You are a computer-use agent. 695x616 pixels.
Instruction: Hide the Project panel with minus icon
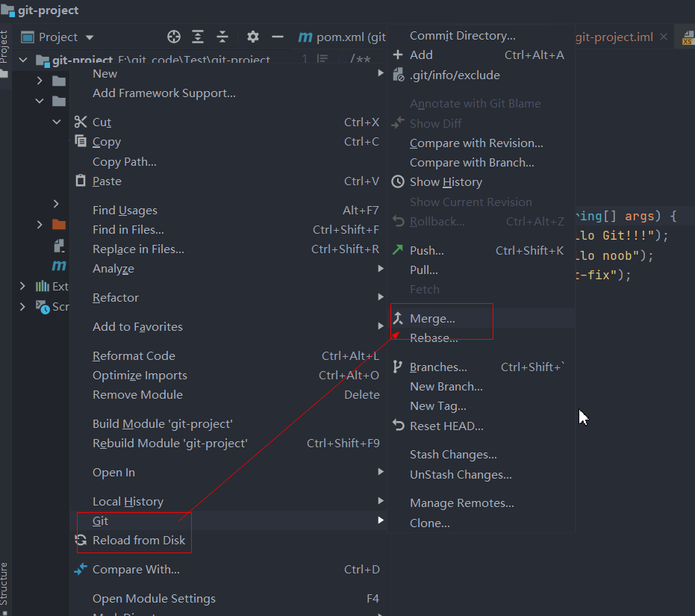click(278, 37)
